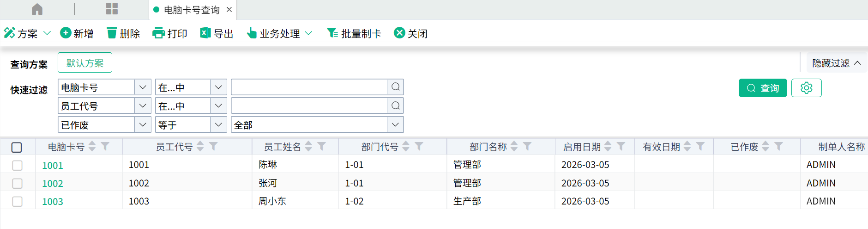Click the 删除 trash icon
Image resolution: width=868 pixels, height=229 pixels.
[112, 33]
